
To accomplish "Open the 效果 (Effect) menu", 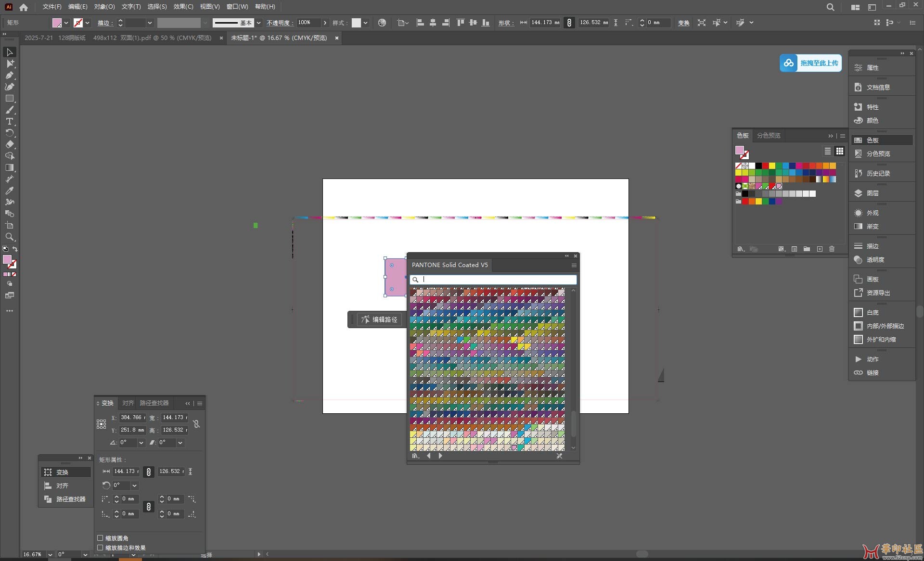I will [183, 7].
